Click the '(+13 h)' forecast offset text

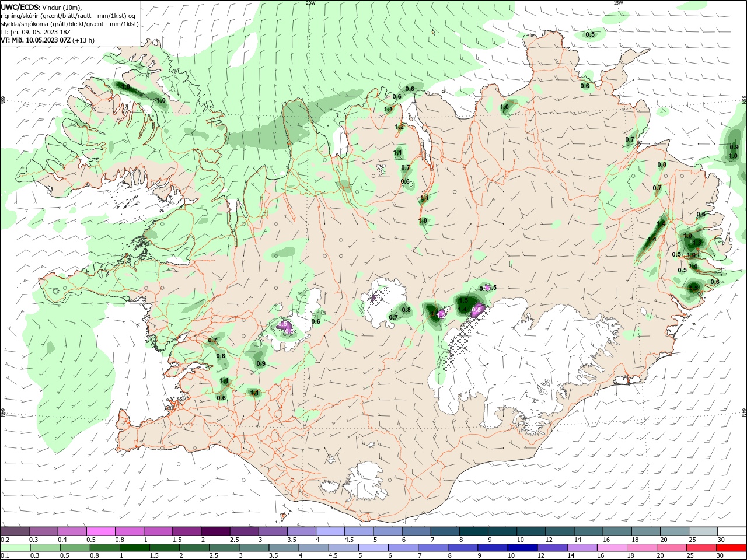tap(84, 40)
